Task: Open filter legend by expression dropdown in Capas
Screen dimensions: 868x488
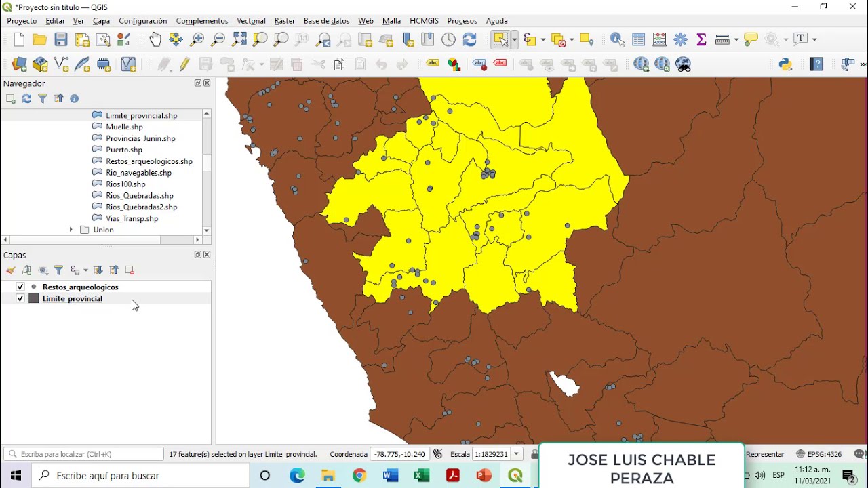Action: (85, 270)
